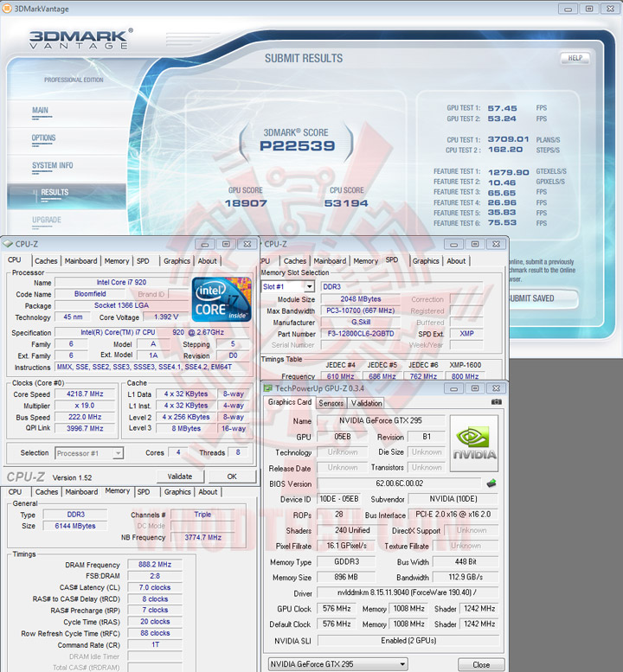Minimize the GPU-Z window

click(454, 388)
